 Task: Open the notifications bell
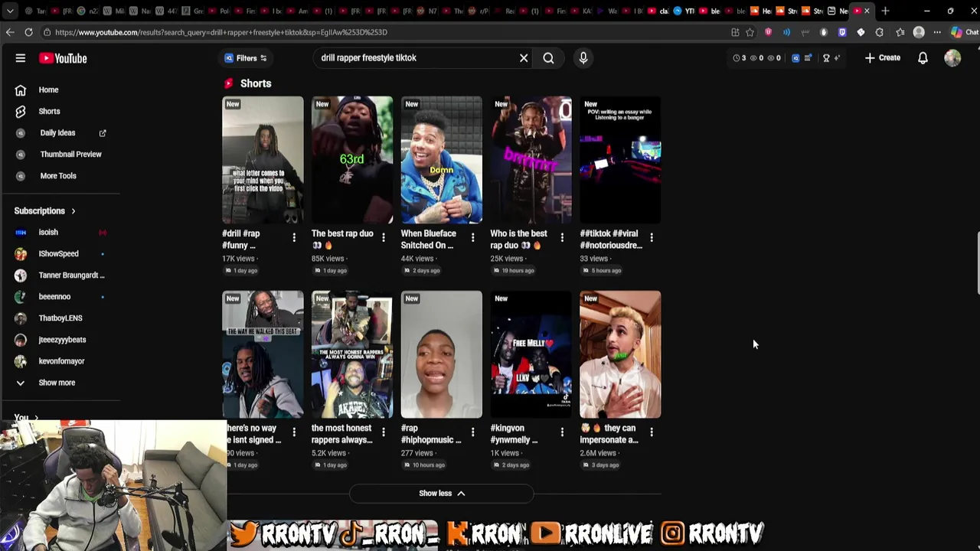tap(923, 58)
